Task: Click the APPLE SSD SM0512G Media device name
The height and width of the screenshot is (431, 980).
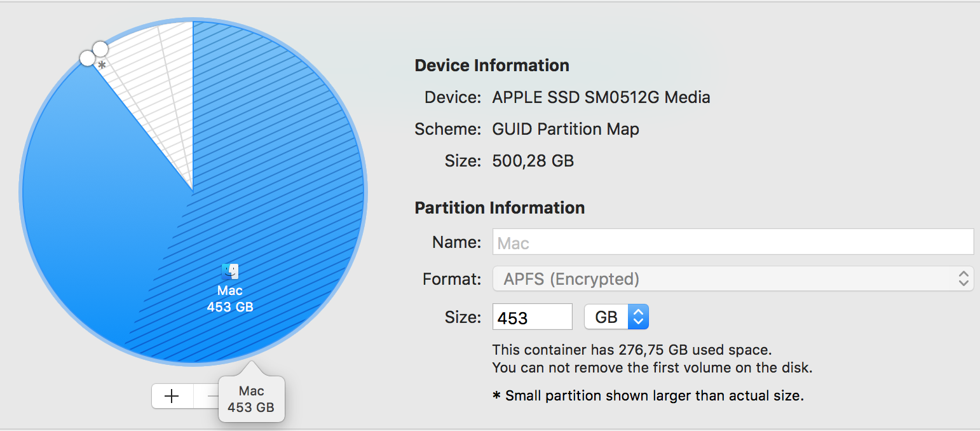Action: (601, 97)
